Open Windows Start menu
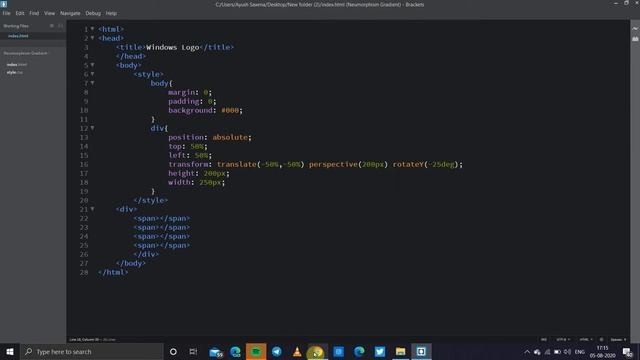 tap(10, 351)
